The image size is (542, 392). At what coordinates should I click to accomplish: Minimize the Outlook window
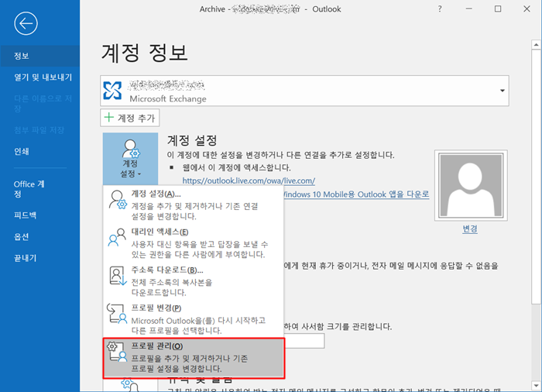click(x=468, y=9)
